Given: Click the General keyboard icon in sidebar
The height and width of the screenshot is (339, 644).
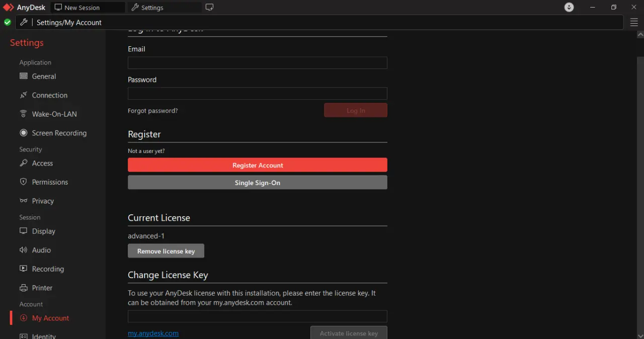Looking at the screenshot, I should [23, 76].
